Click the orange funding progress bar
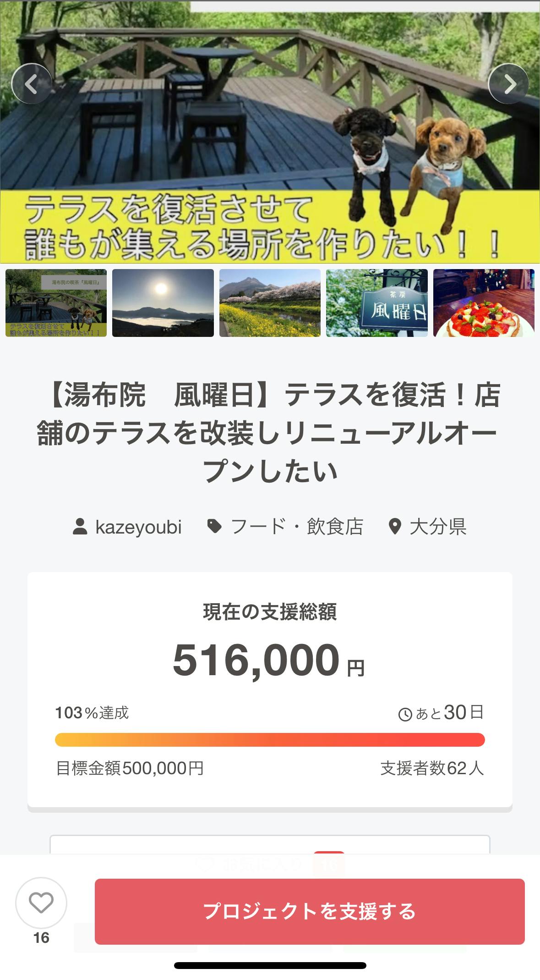540x980 pixels. pyautogui.click(x=270, y=740)
